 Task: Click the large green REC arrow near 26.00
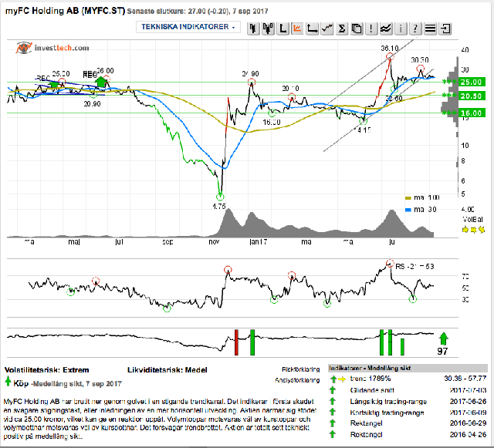click(101, 82)
